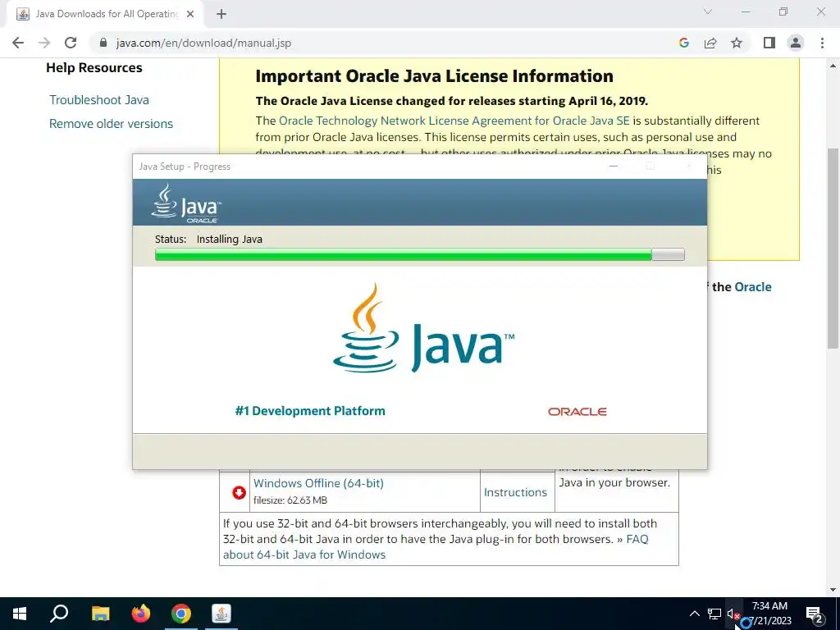
Task: Click the Java Setup installation progress bar
Action: [x=419, y=254]
